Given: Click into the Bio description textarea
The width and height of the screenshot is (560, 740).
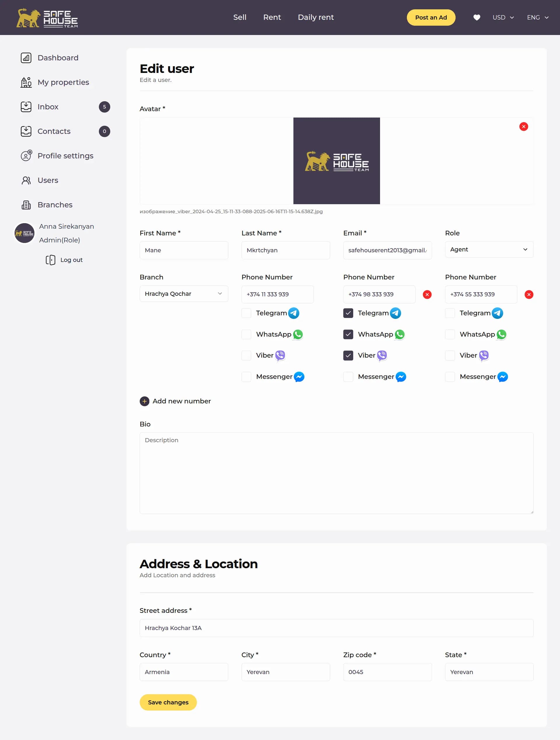Looking at the screenshot, I should point(336,473).
